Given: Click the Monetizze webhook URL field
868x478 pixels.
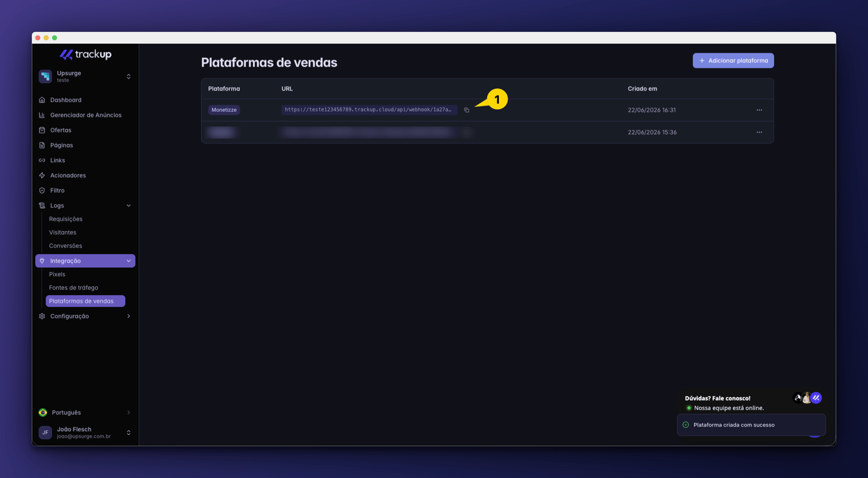Looking at the screenshot, I should click(369, 110).
